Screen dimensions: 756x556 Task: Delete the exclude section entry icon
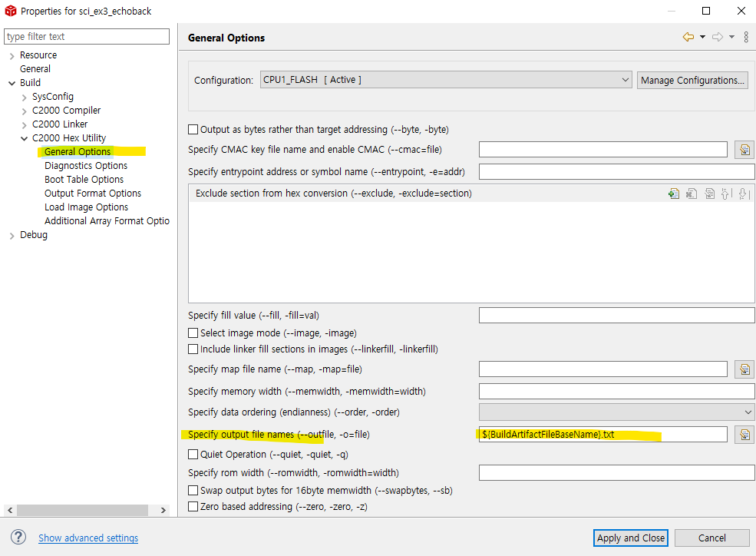point(692,194)
